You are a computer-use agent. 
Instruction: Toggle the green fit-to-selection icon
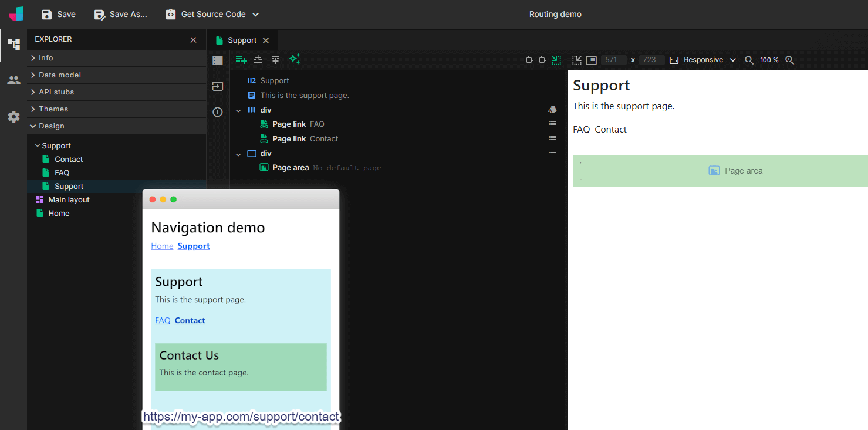point(556,59)
